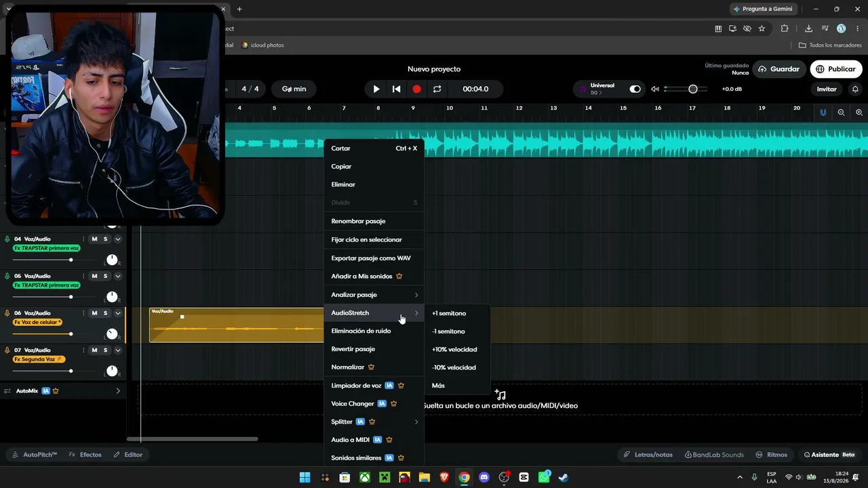
Task: Click the Guardar button
Action: point(778,69)
